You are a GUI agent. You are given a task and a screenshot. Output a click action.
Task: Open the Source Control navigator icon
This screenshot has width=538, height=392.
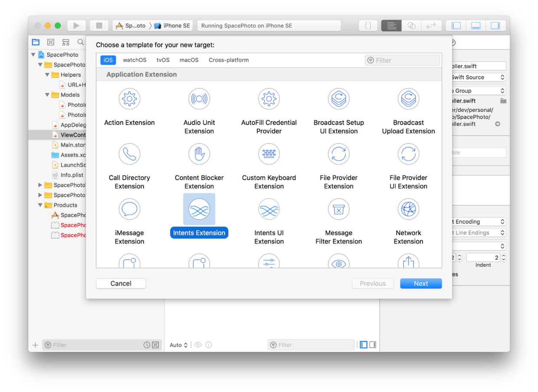click(51, 42)
